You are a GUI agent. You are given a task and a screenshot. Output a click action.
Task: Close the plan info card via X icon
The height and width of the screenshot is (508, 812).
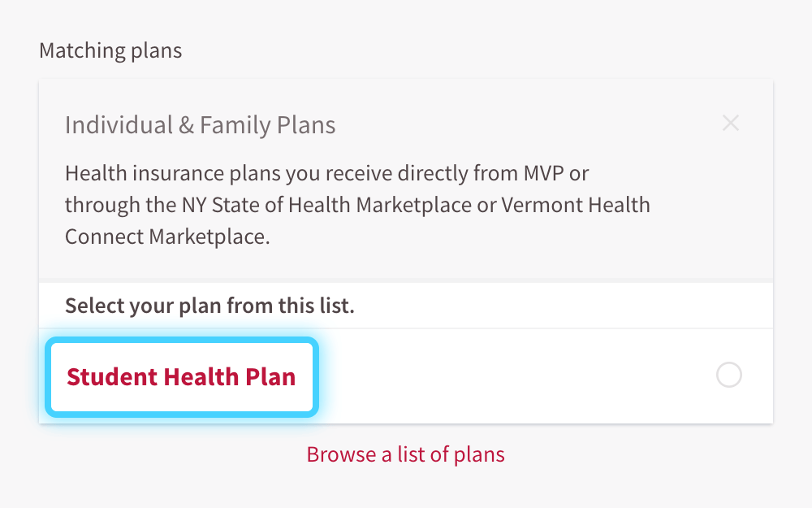pos(731,124)
